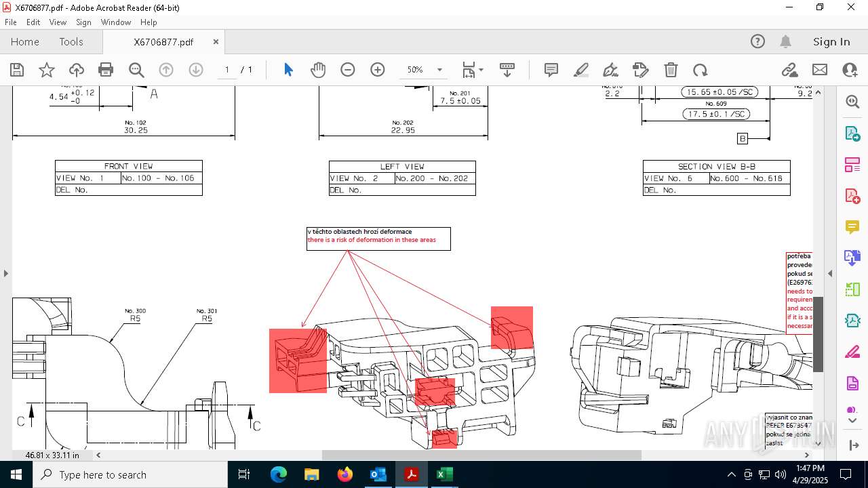Show more tools chevron in right panel

[x=852, y=421]
